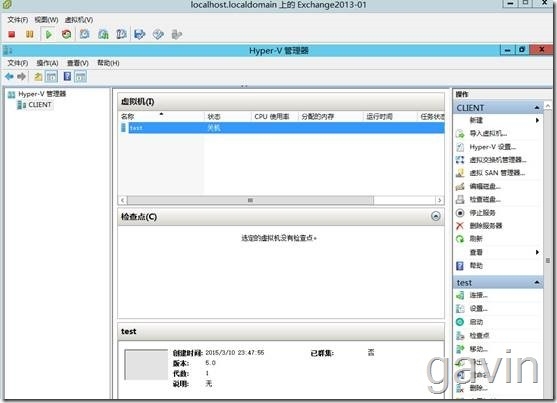
Task: Toggle the show/hide action pane icon
Action: [x=81, y=76]
